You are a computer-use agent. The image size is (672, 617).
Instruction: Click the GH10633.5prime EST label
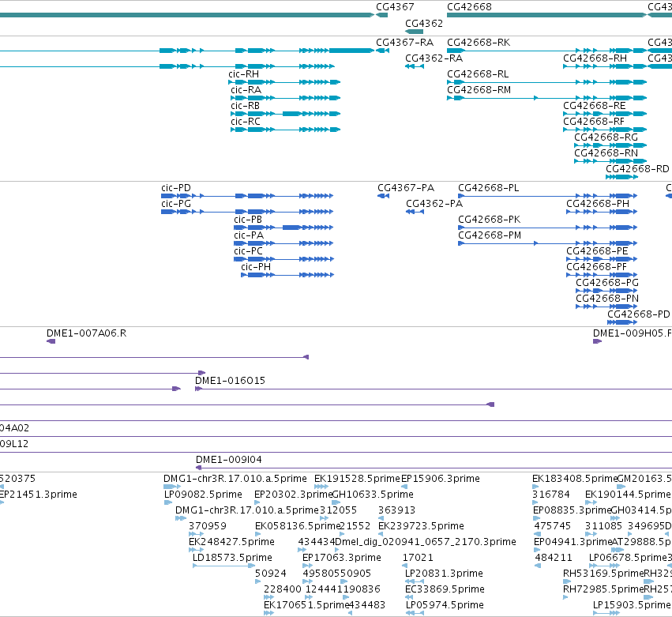[x=373, y=495]
